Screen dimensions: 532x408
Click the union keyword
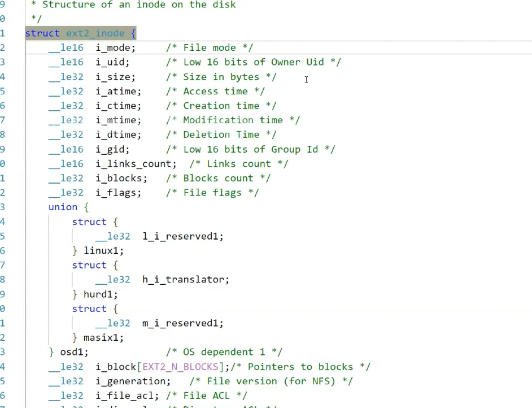pyautogui.click(x=63, y=207)
